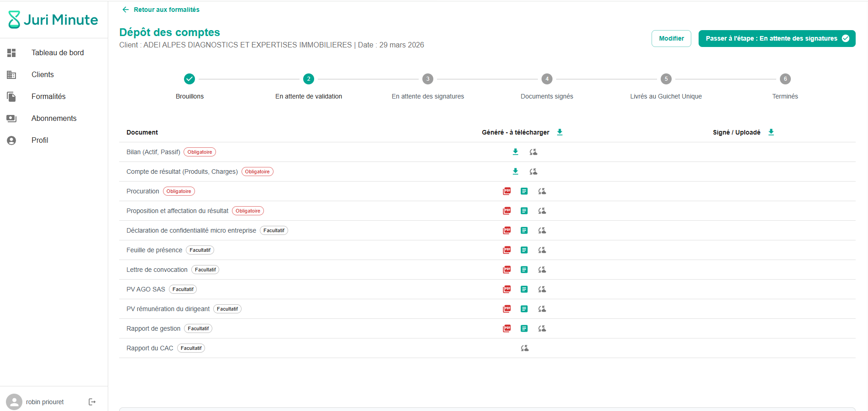
Task: Open PDF icon for Lettre de convocation
Action: [507, 270]
